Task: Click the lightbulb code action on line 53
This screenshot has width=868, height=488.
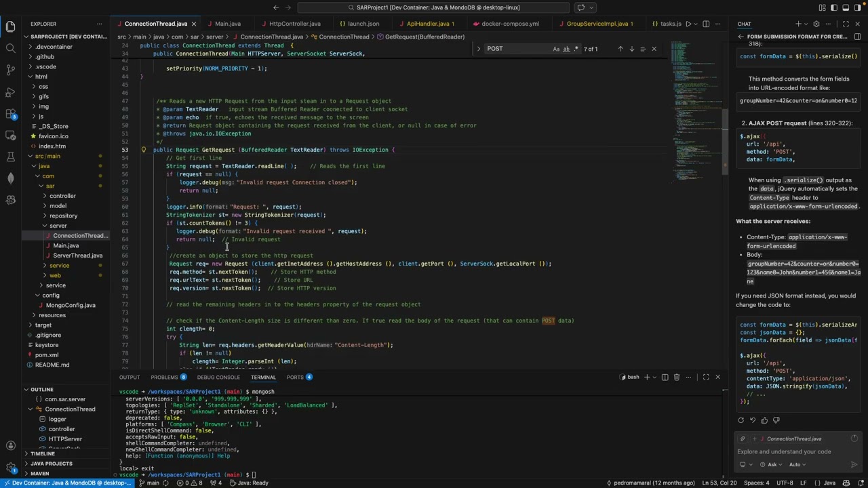Action: (143, 150)
